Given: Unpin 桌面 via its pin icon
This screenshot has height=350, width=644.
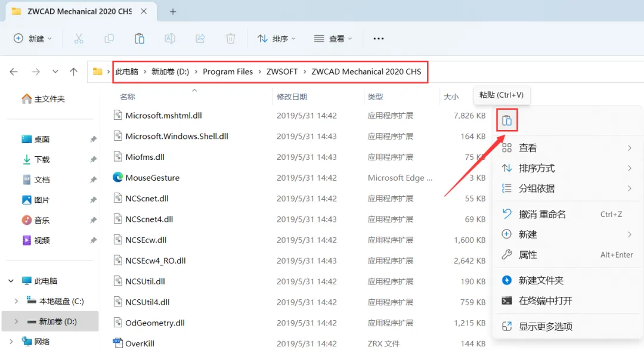Looking at the screenshot, I should [93, 140].
